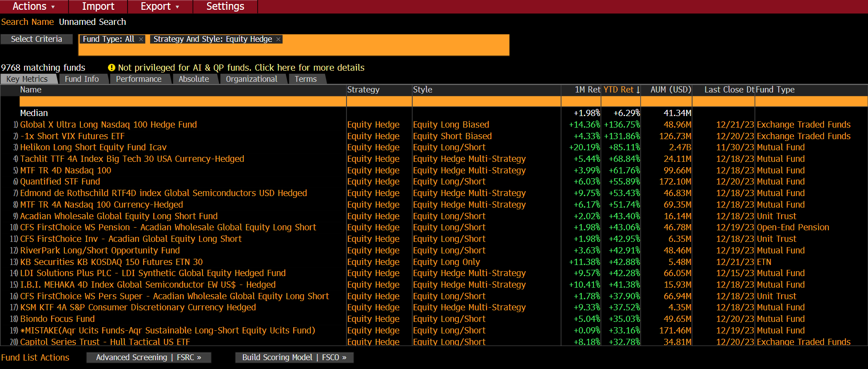Remove the Equity Hedge strategy filter

(279, 39)
